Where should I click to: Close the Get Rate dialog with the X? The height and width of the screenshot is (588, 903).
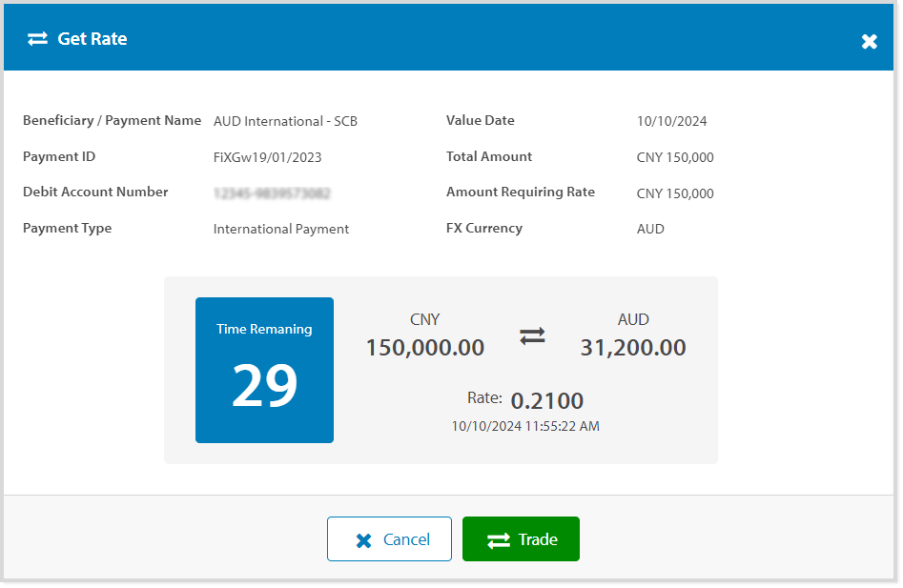point(869,41)
